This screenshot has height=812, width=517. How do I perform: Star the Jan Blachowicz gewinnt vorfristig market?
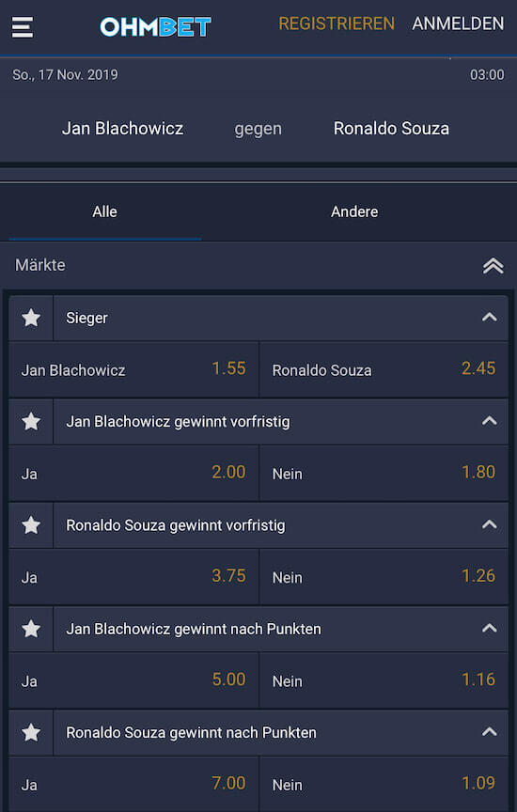pyautogui.click(x=31, y=422)
